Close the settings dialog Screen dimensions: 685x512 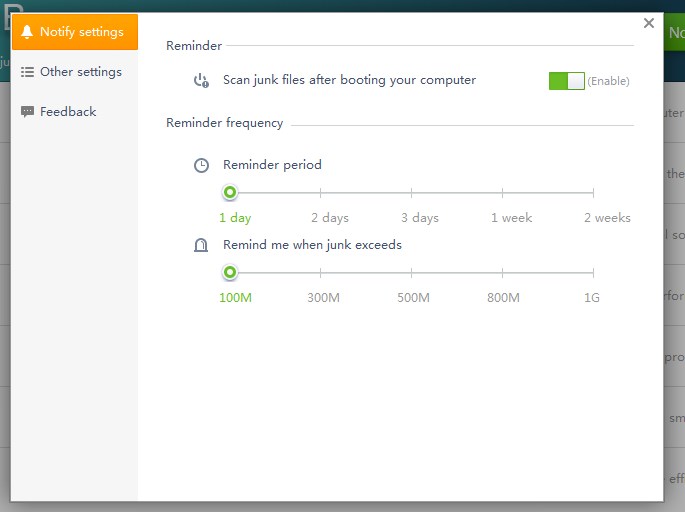click(649, 23)
